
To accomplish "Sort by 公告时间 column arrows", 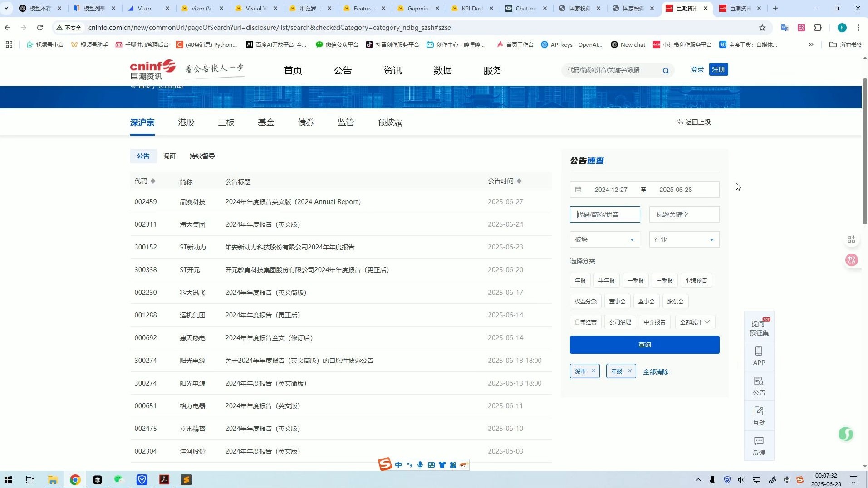I will [519, 181].
